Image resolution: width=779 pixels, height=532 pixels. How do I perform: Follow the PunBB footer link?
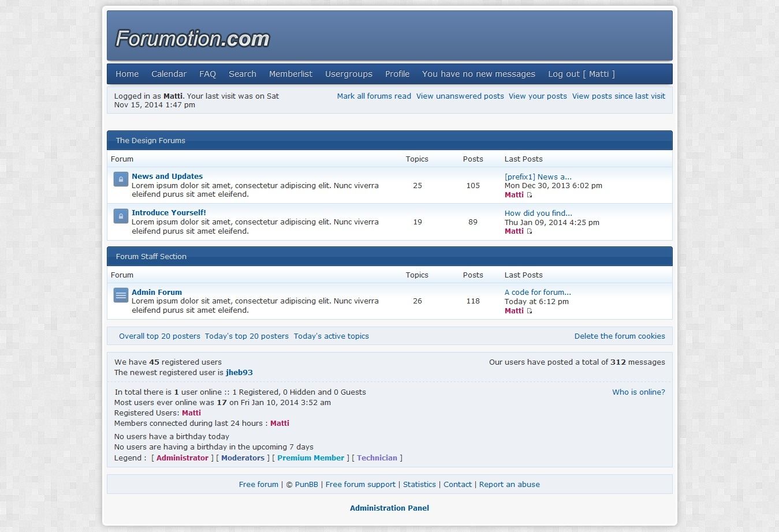[307, 485]
